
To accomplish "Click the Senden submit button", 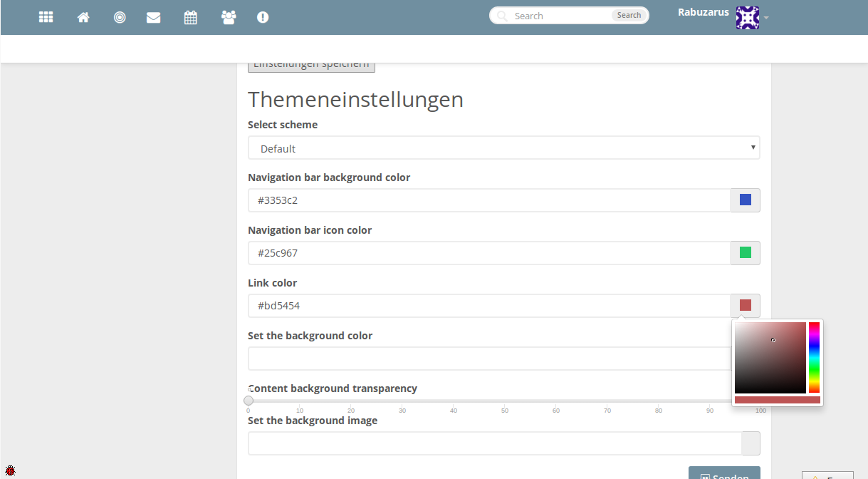I will pyautogui.click(x=724, y=474).
